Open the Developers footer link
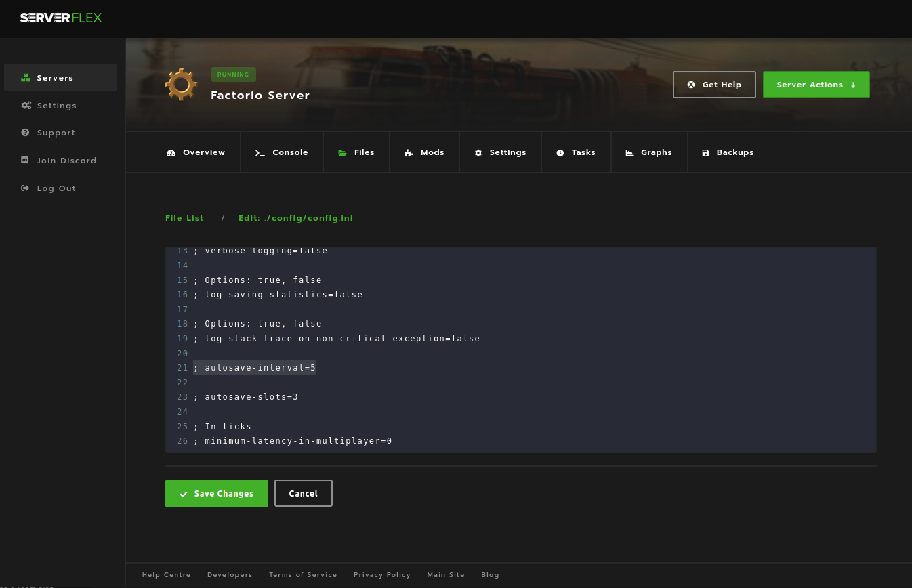 click(230, 575)
